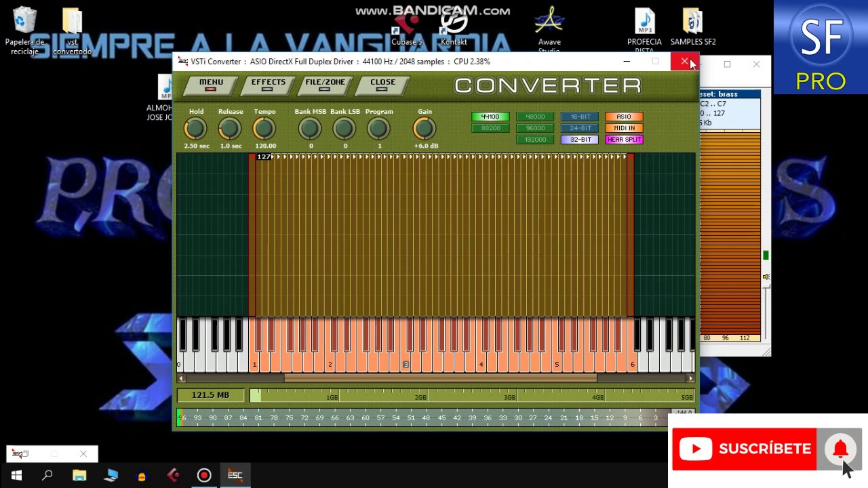Open taskbar search magnifier

(47, 475)
